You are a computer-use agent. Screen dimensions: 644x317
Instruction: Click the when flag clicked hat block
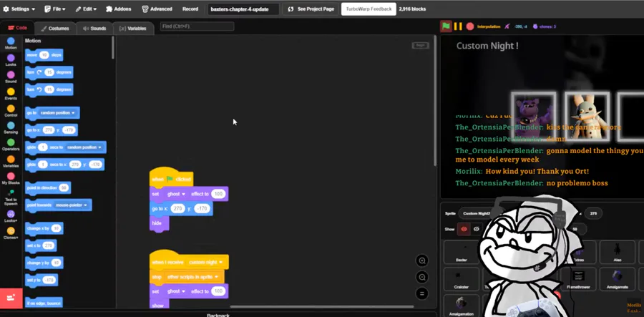point(171,177)
